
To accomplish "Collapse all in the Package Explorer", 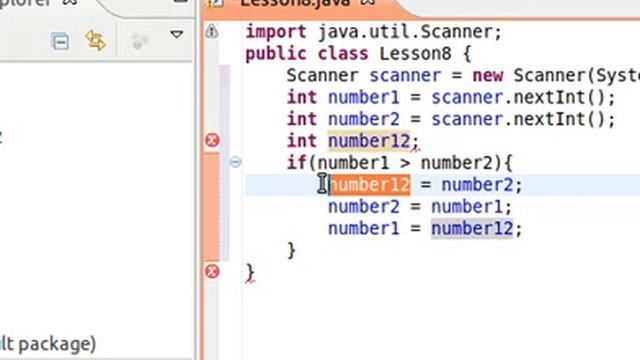I will pos(60,41).
